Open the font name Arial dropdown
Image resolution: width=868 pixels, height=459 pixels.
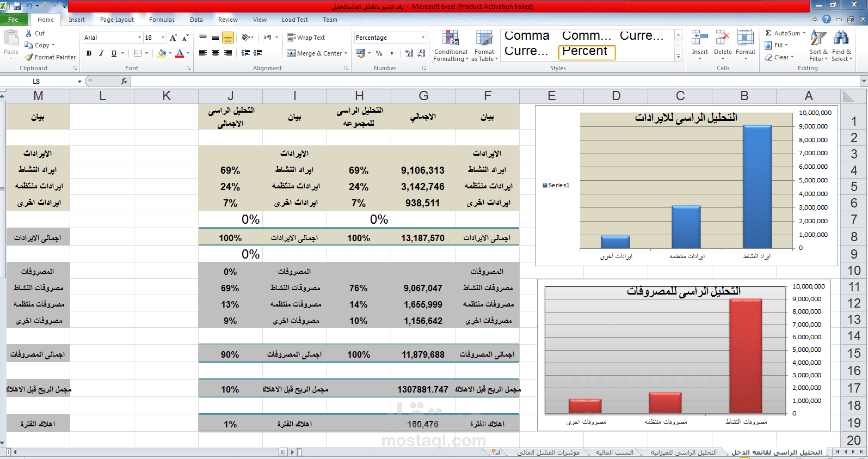[x=140, y=38]
